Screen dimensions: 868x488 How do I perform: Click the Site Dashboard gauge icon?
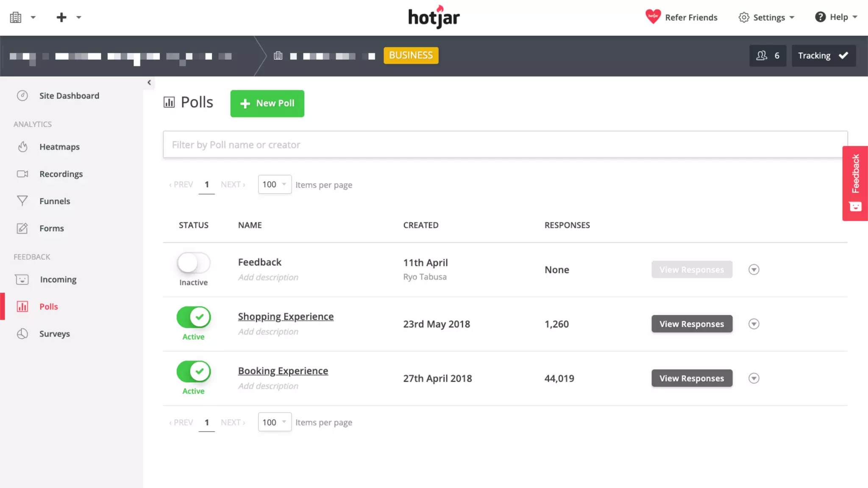[x=22, y=96]
